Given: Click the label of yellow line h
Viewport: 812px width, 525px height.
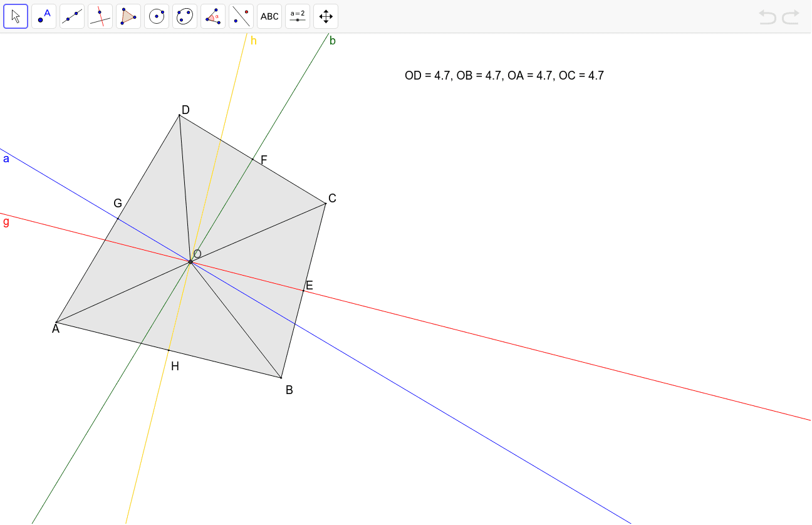Looking at the screenshot, I should (254, 41).
